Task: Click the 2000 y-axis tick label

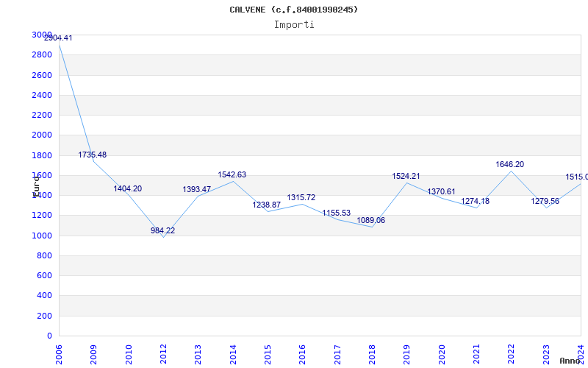Action: (42, 135)
